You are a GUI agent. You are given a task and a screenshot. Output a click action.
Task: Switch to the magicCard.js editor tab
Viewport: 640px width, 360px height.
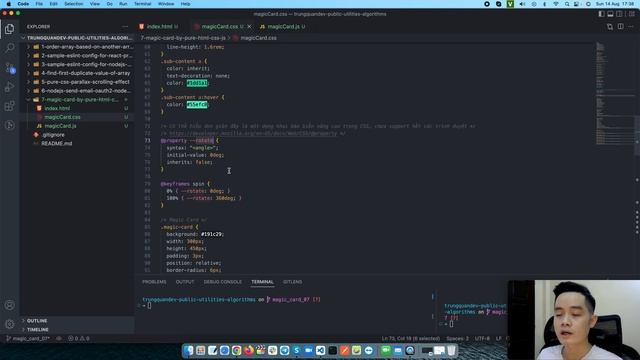(283, 27)
